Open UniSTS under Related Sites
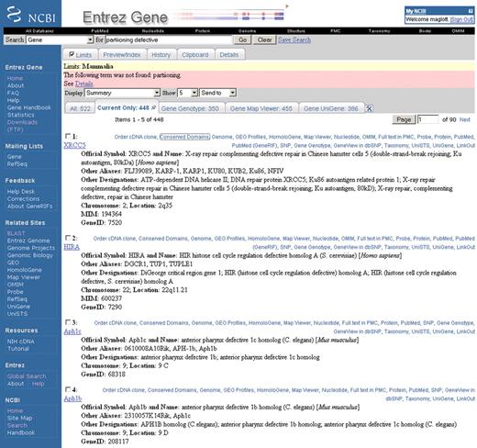The image size is (477, 448). pos(17,314)
